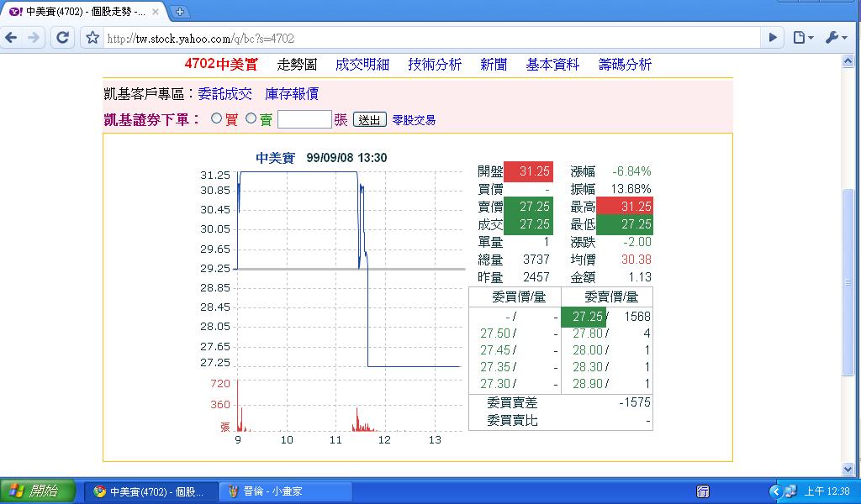Click the 總量 3737 value

pos(536,260)
